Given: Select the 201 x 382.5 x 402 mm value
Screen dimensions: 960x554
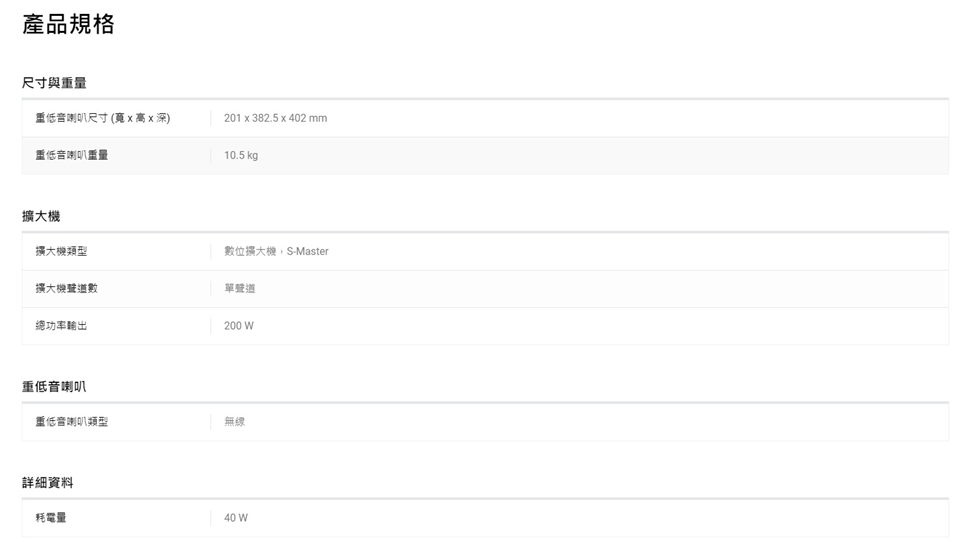Looking at the screenshot, I should click(x=275, y=118).
